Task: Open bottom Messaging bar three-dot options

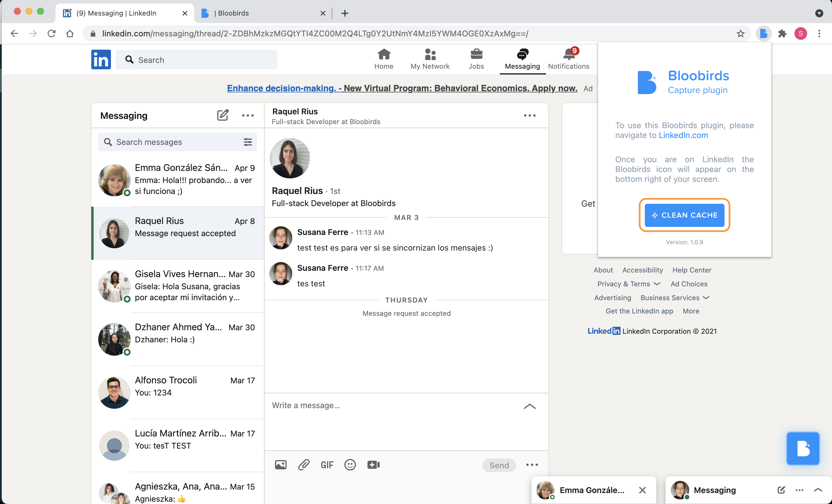Action: pos(799,490)
